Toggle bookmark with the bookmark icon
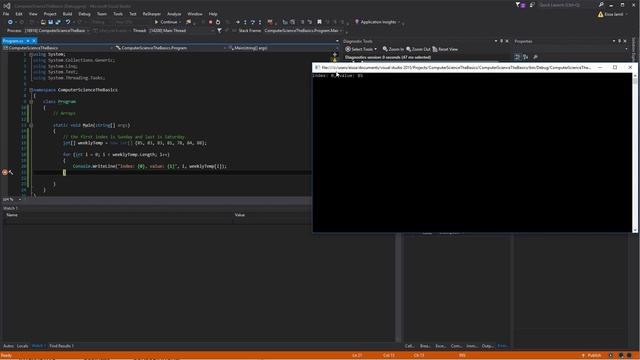The height and width of the screenshot is (360, 640). pyautogui.click(x=320, y=22)
